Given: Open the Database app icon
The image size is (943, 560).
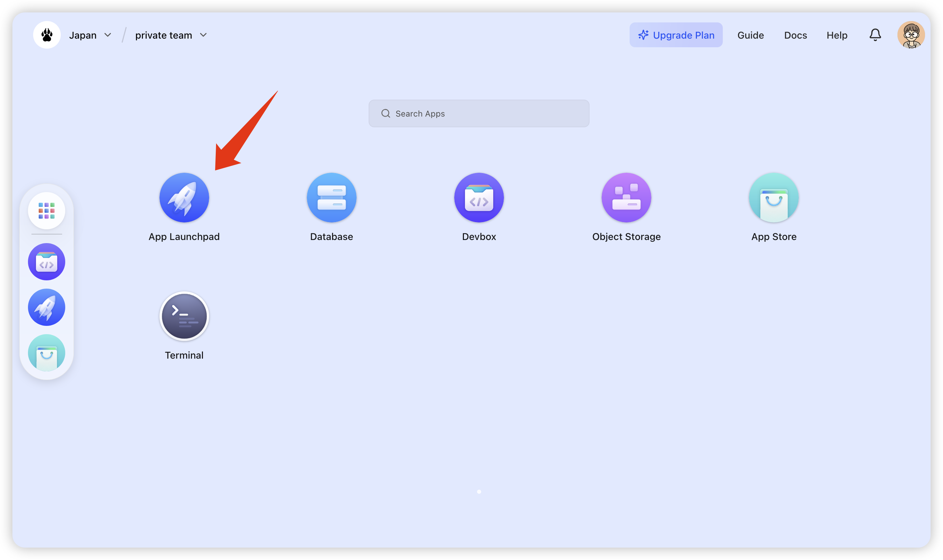Looking at the screenshot, I should pos(331,197).
